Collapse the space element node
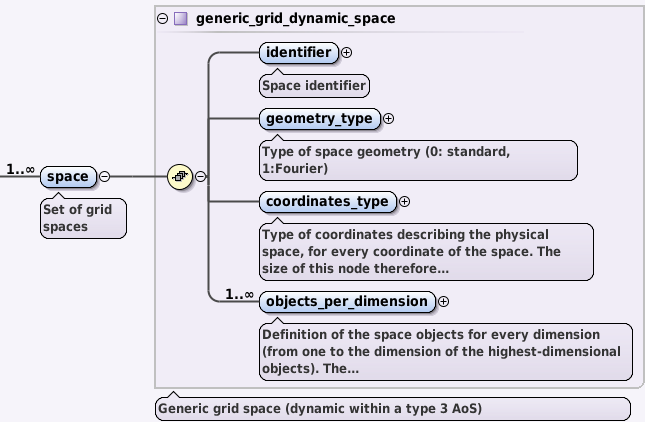The width and height of the screenshot is (645, 422). point(104,177)
